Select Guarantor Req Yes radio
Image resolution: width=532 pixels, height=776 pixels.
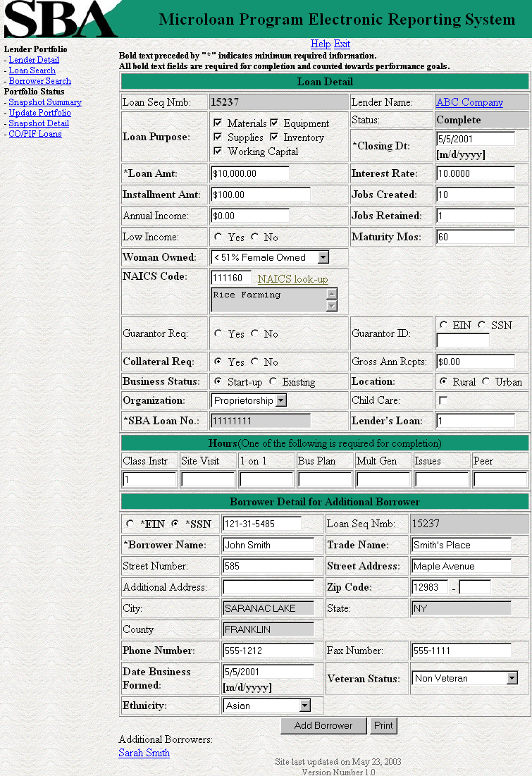[218, 333]
